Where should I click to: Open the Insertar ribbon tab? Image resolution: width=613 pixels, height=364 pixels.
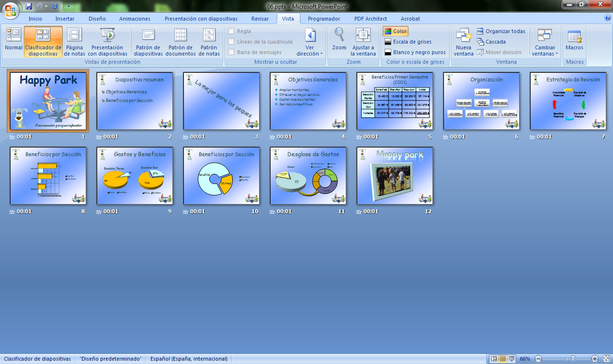click(x=65, y=19)
